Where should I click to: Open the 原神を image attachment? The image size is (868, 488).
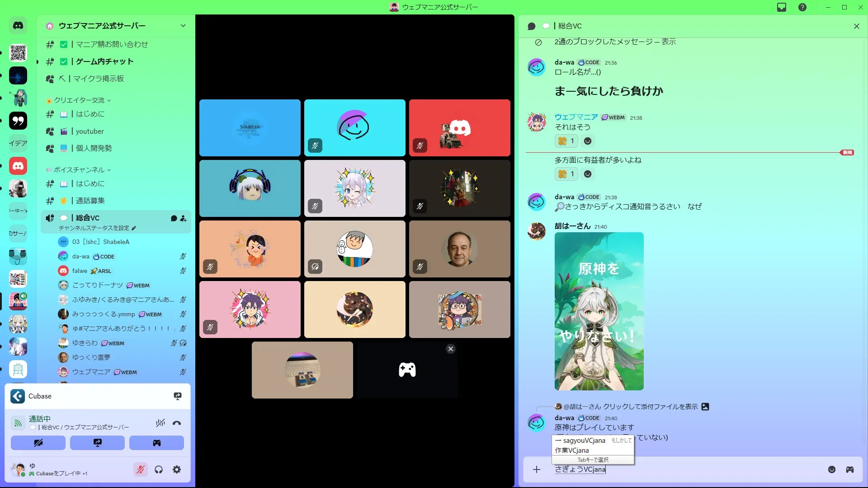point(599,311)
